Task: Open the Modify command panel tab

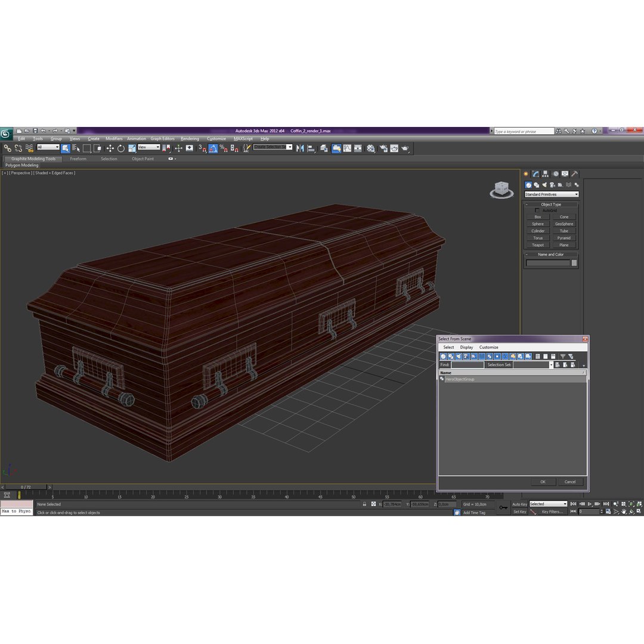Action: (x=536, y=174)
